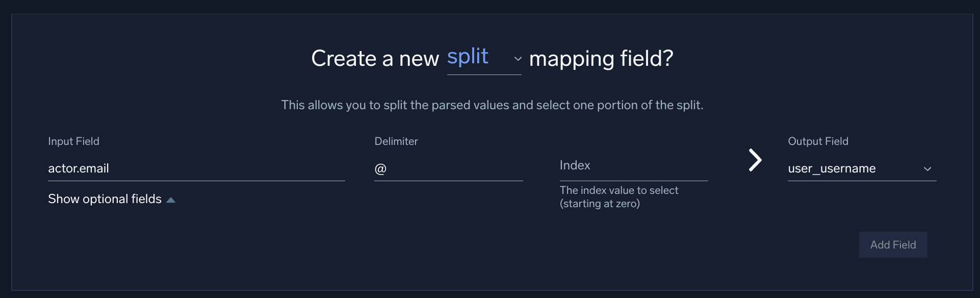The width and height of the screenshot is (980, 298).
Task: Click the large right-arrow between Index and Output Field
Action: pyautogui.click(x=756, y=160)
